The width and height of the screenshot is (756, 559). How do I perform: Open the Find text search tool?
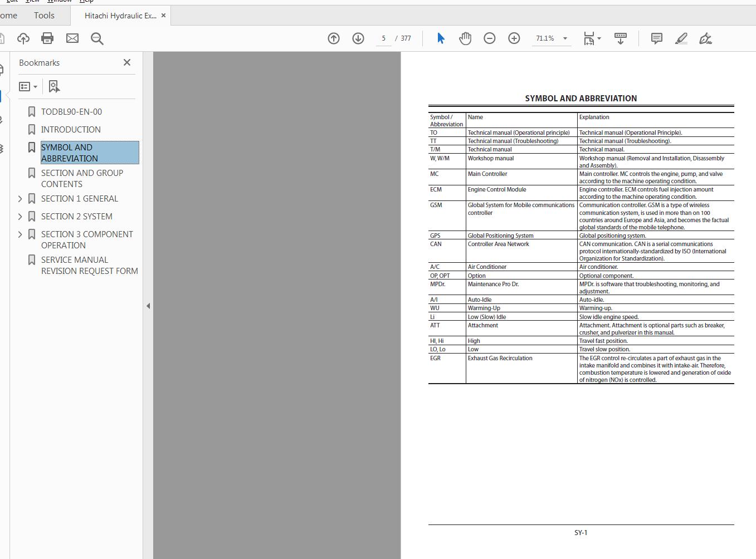(97, 38)
